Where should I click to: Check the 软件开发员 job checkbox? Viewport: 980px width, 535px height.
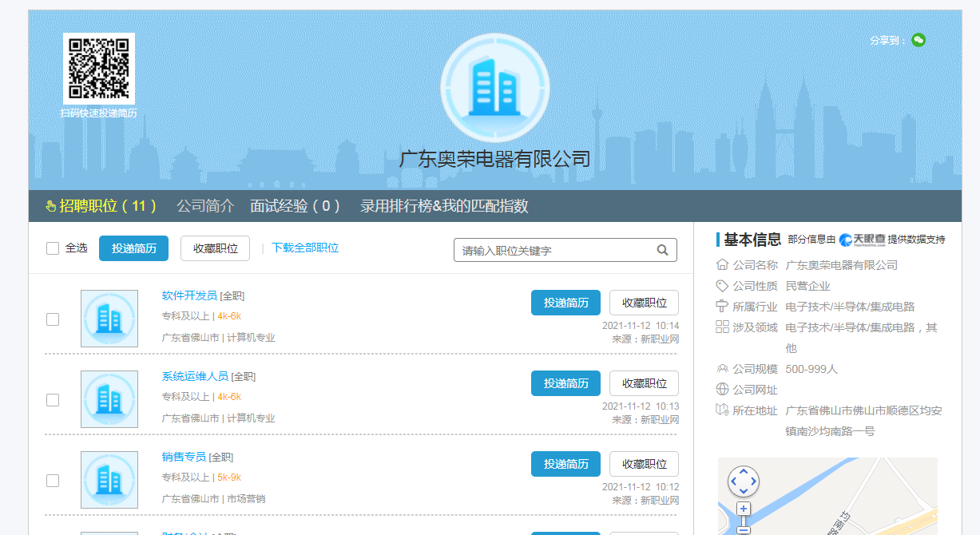click(53, 319)
